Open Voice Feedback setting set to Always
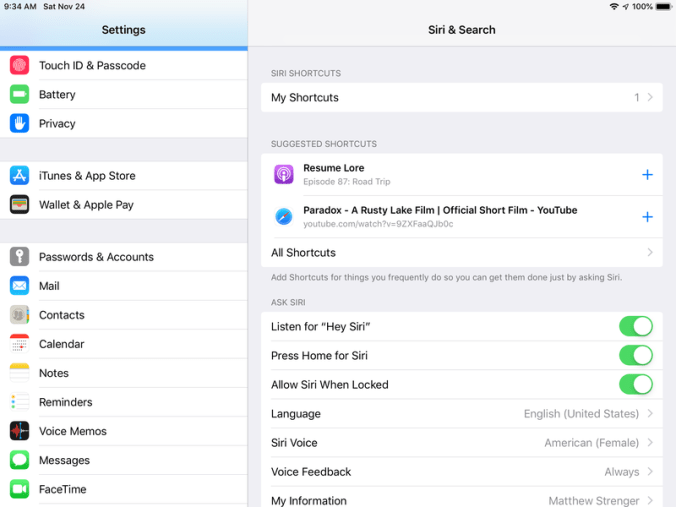The width and height of the screenshot is (676, 507). [461, 471]
